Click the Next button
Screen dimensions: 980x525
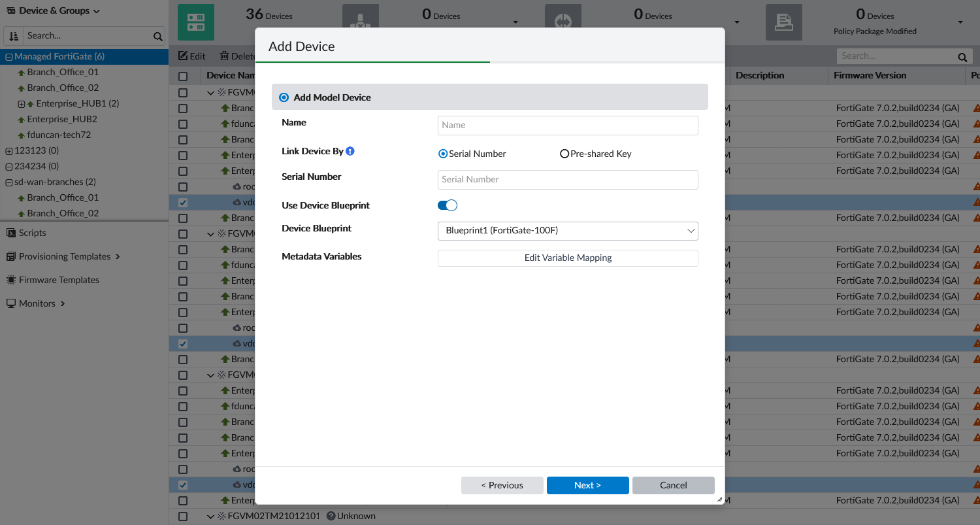[x=587, y=485]
